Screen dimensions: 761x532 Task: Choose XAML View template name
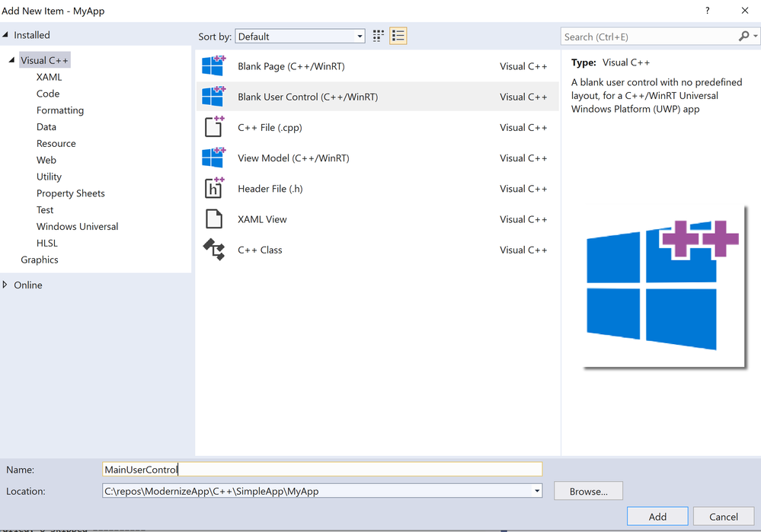262,219
